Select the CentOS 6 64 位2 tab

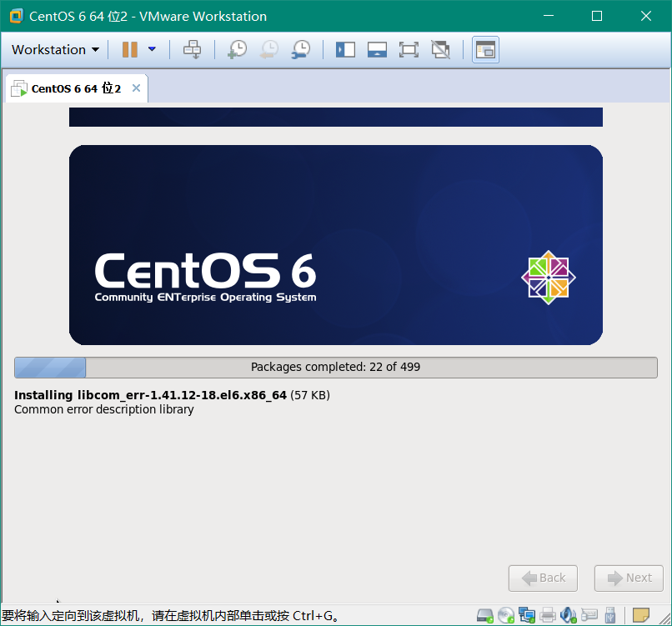[75, 88]
